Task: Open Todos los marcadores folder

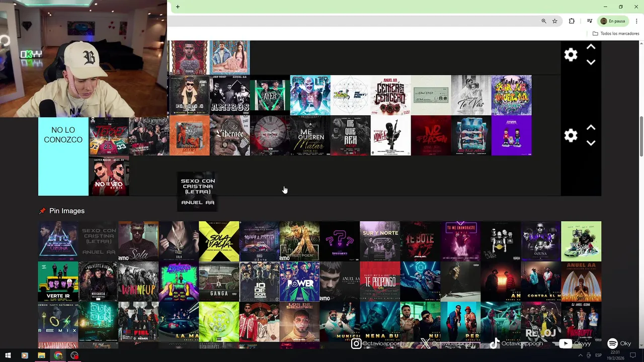Action: click(616, 34)
